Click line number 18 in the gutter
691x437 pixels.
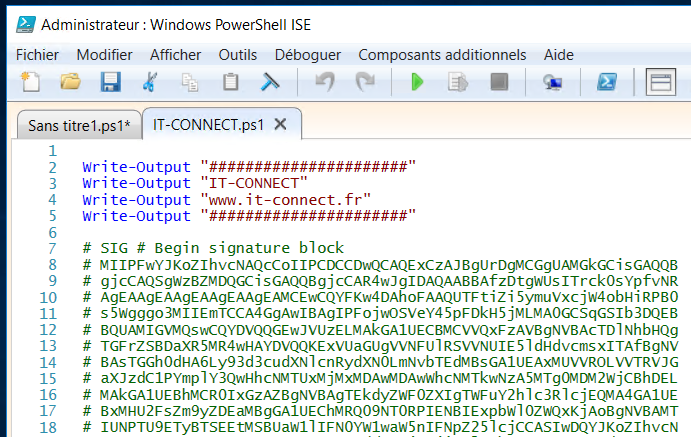48,427
